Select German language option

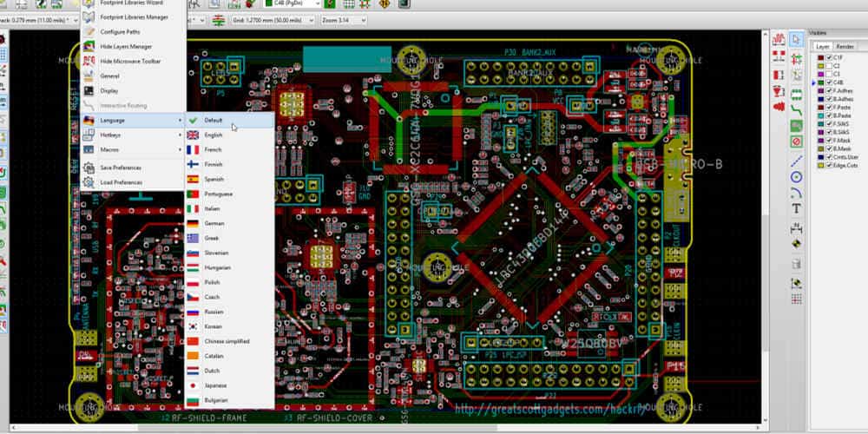229,223
